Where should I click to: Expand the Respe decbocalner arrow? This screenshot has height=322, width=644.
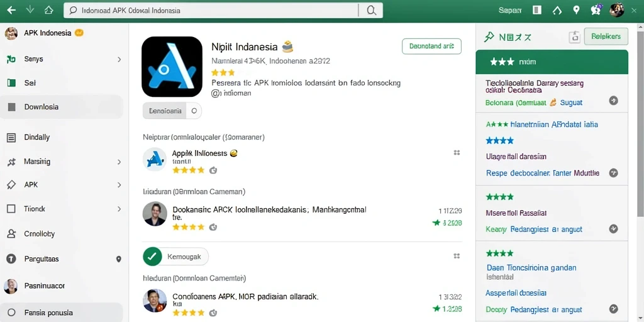click(613, 173)
